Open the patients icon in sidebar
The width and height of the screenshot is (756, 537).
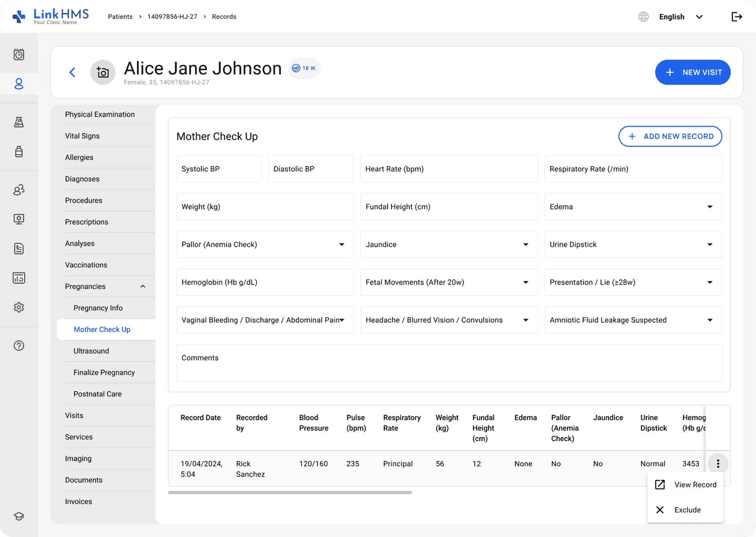pos(19,84)
